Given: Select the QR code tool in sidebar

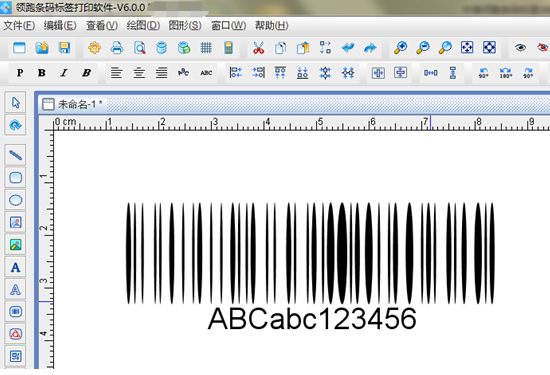Looking at the screenshot, I should [x=15, y=356].
